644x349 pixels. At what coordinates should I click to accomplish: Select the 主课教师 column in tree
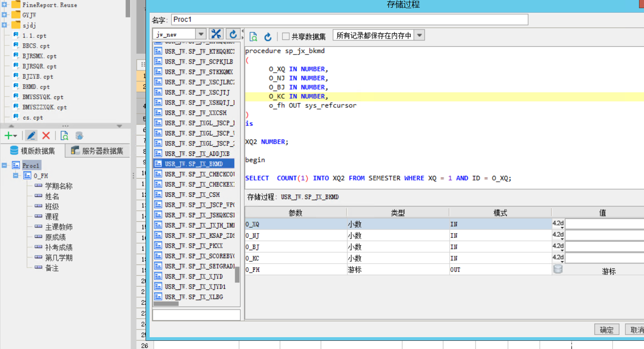point(59,227)
